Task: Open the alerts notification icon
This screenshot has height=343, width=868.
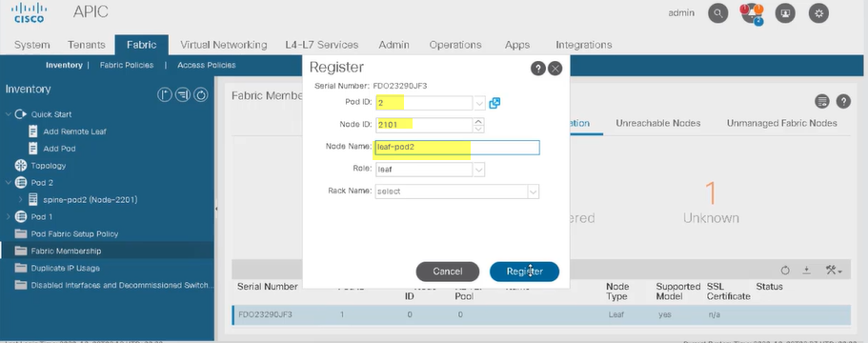Action: coord(753,13)
